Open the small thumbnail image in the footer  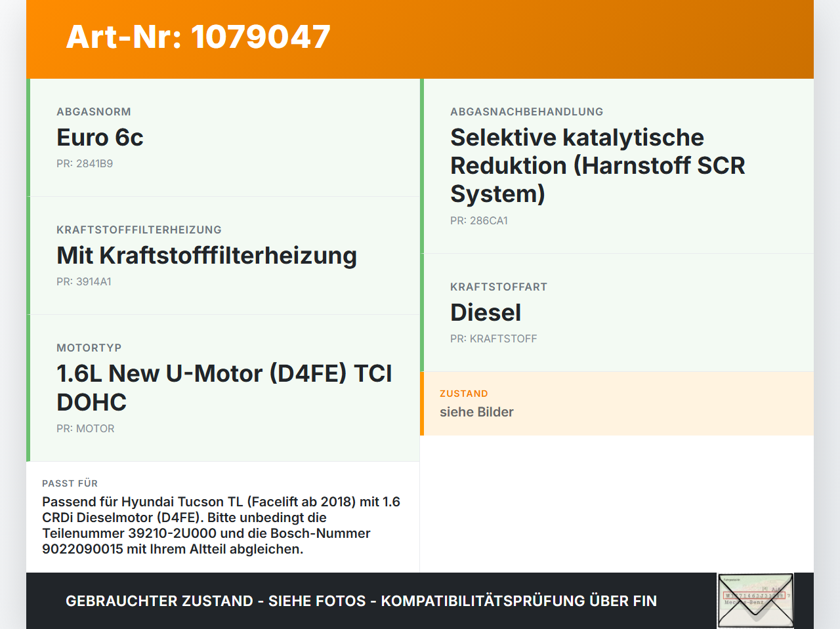[x=755, y=601]
